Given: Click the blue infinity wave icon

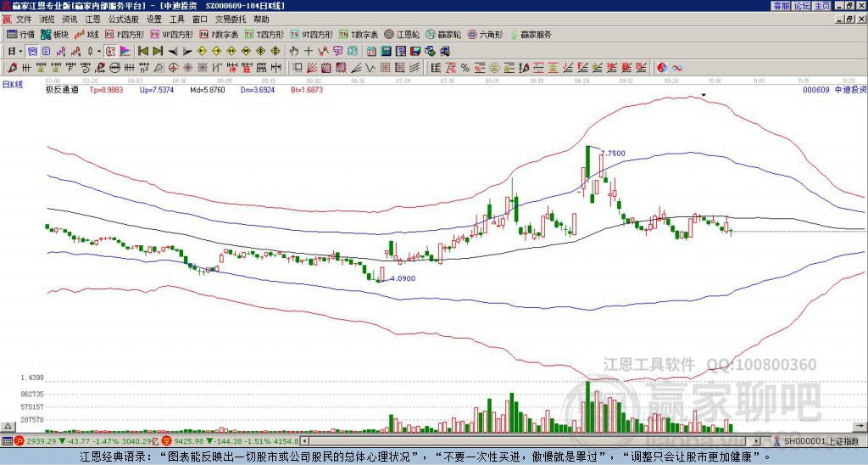Looking at the screenshot, I should click(676, 68).
